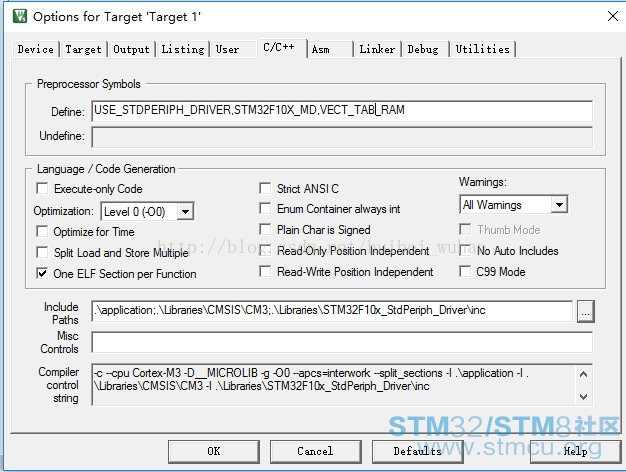Viewport: 626px width, 472px height.
Task: Open the Target tab
Action: [x=83, y=50]
